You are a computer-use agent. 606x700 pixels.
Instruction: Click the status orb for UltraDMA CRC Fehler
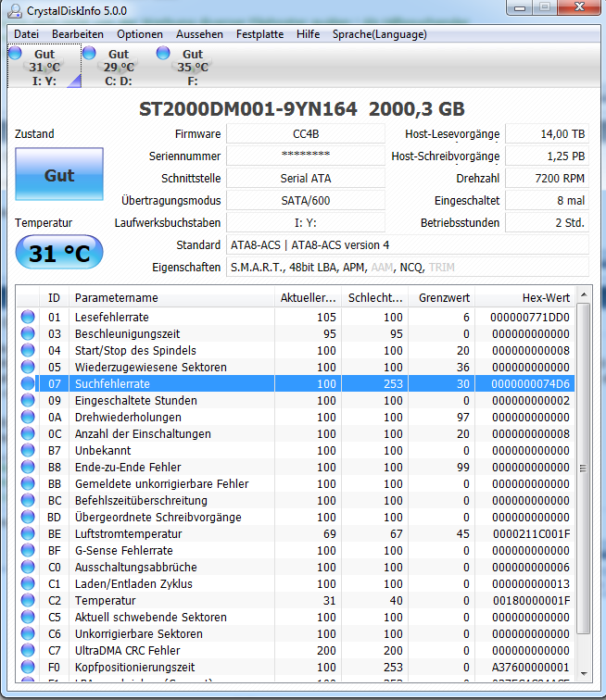[x=28, y=650]
